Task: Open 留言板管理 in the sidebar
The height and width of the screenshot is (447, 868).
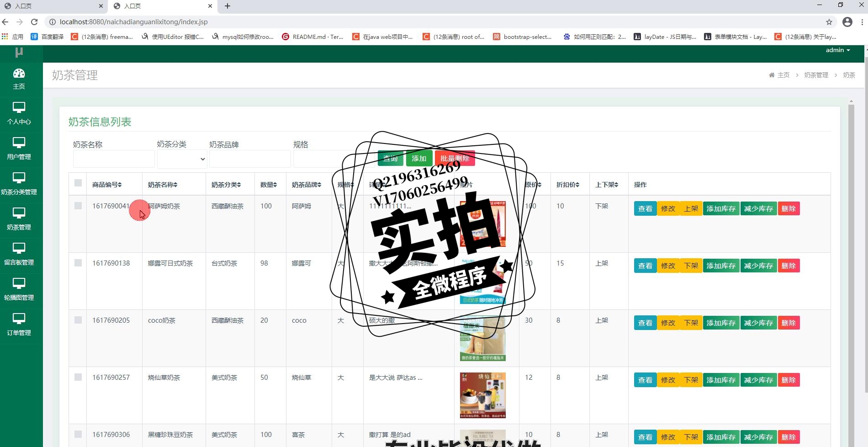Action: coord(19,255)
